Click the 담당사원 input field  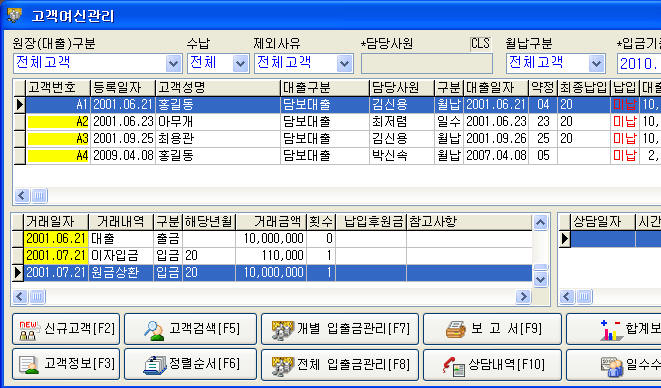point(427,64)
